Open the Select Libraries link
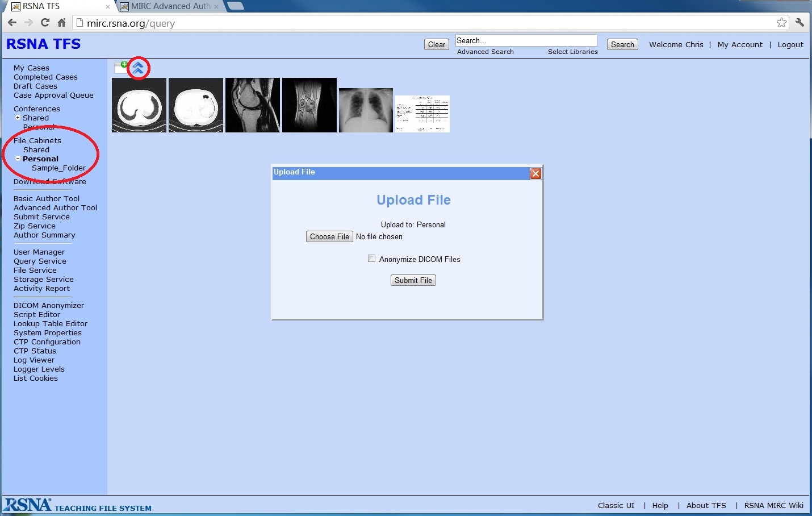This screenshot has height=516, width=812. click(573, 52)
